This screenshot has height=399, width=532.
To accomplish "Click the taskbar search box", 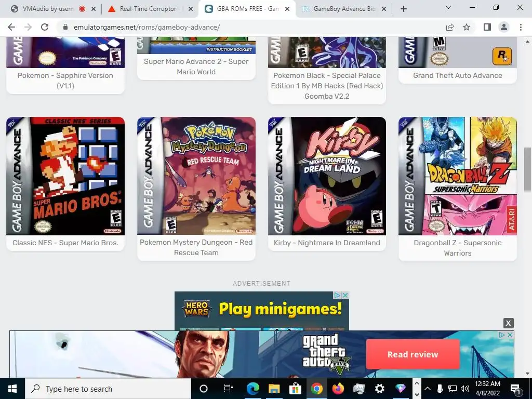I will [108, 389].
